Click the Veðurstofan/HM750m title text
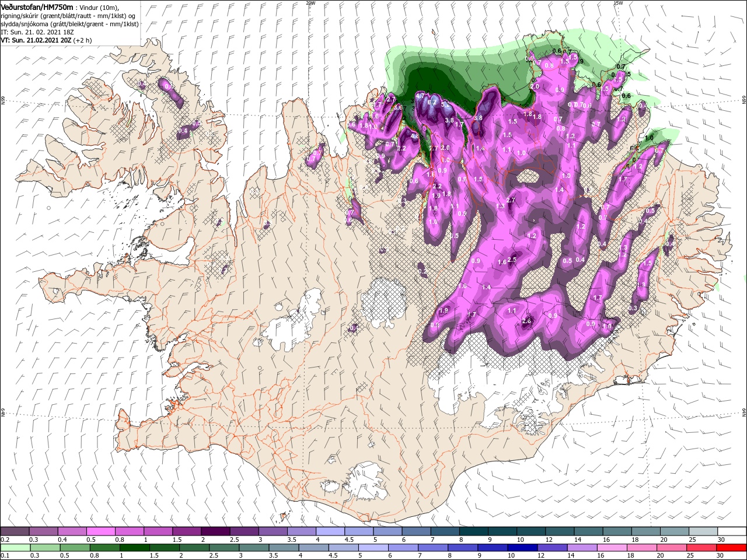Screen dimensions: 747x560 pos(37,7)
